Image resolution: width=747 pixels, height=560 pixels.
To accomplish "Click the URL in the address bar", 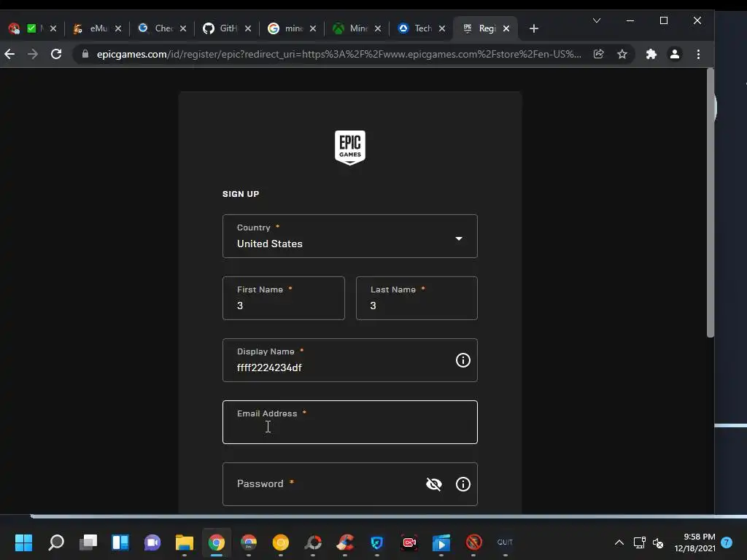I will 338,54.
